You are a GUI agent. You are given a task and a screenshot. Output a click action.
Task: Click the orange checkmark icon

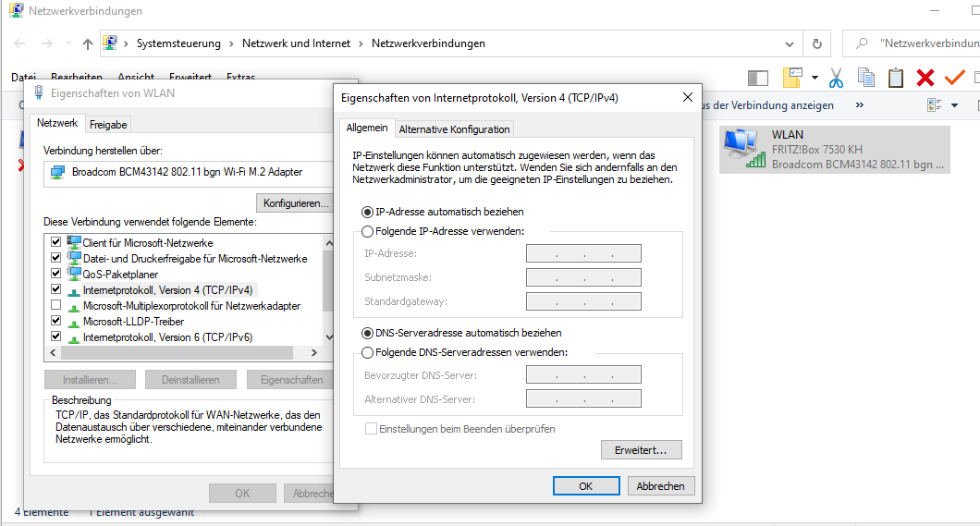[955, 78]
